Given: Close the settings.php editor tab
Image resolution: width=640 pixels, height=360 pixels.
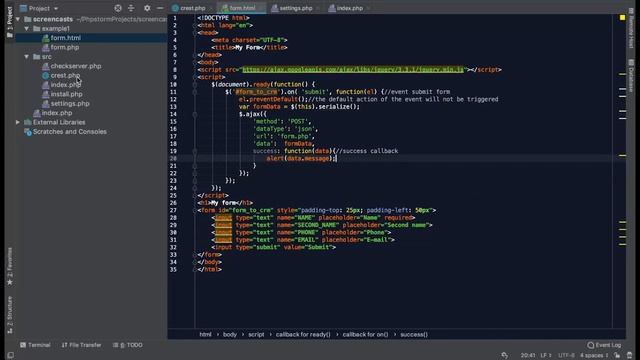Looking at the screenshot, I should tap(318, 8).
